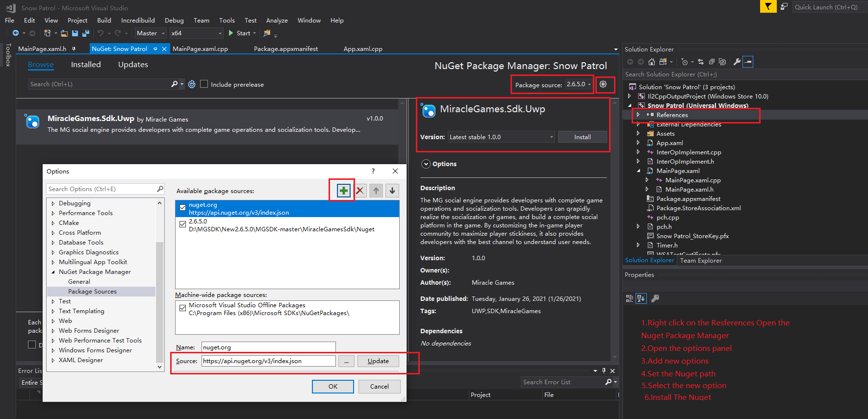The image size is (868, 419).
Task: Open the Version dropdown for MiracleGames.Sdk.Uwp
Action: click(x=501, y=137)
